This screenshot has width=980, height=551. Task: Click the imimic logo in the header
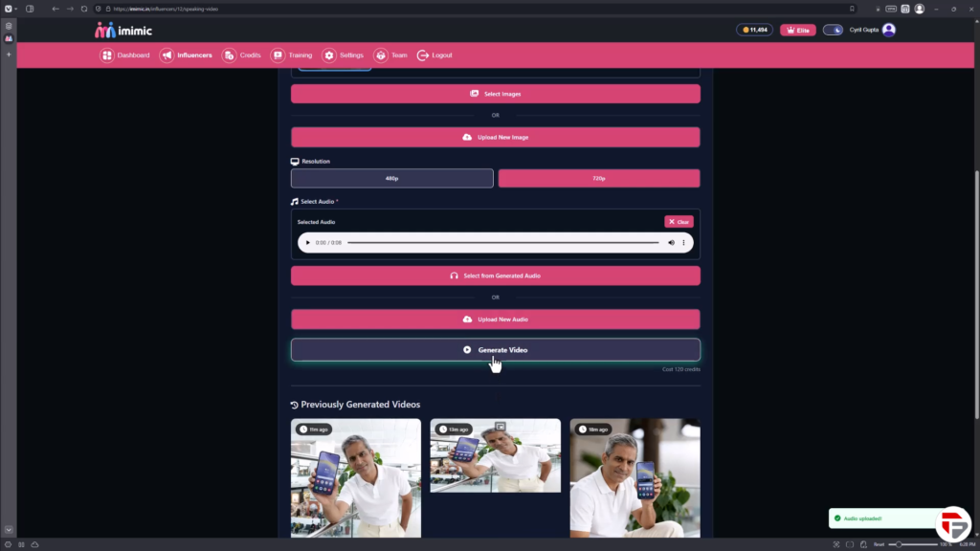123,30
